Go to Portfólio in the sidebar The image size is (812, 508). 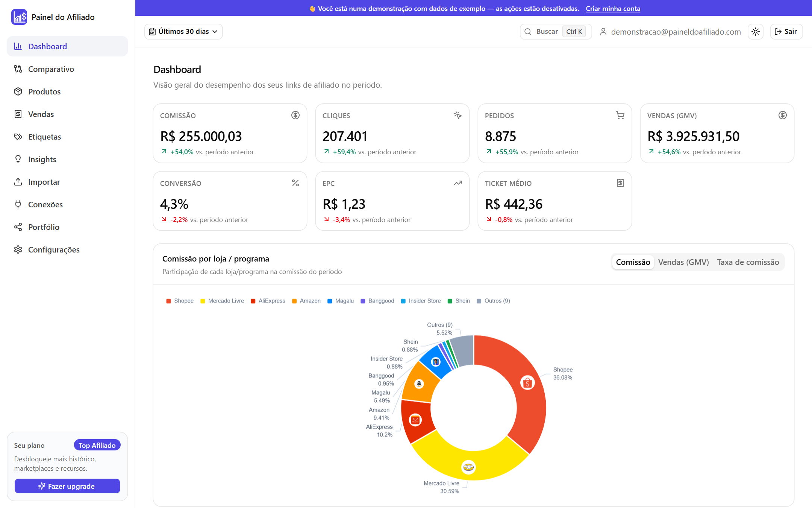67,227
